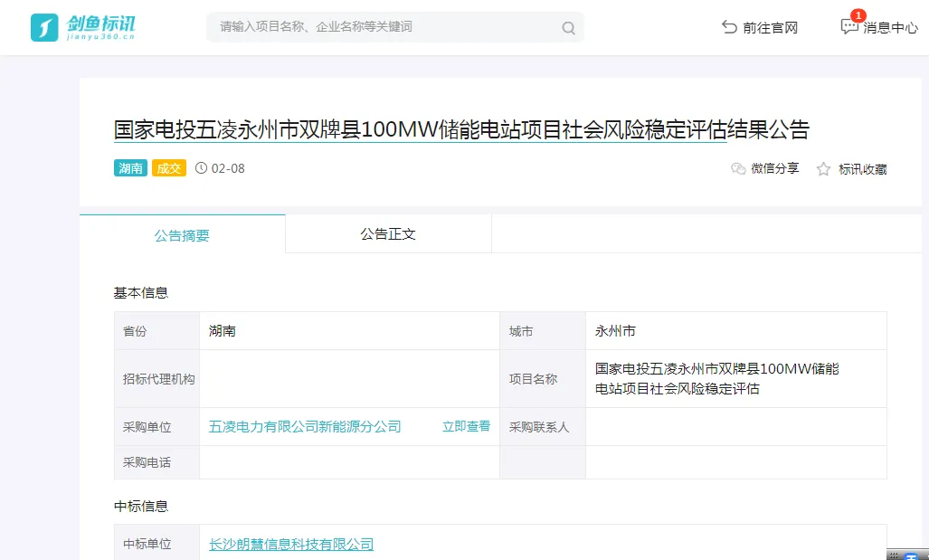929x560 pixels.
Task: Click inside the keyword search input field
Action: pos(380,27)
